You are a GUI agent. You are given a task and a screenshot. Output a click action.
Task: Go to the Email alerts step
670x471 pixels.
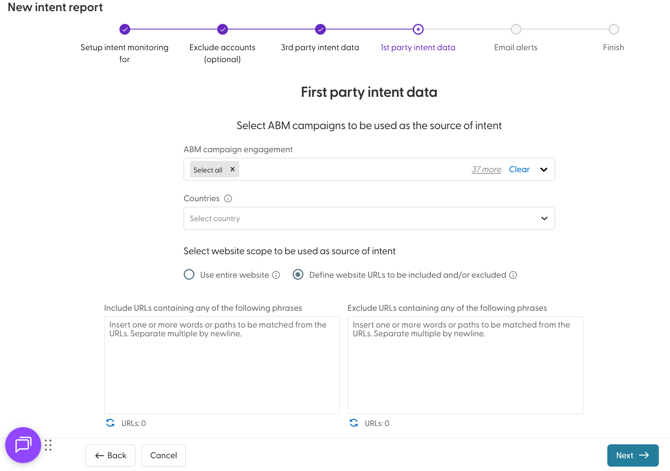(516, 30)
